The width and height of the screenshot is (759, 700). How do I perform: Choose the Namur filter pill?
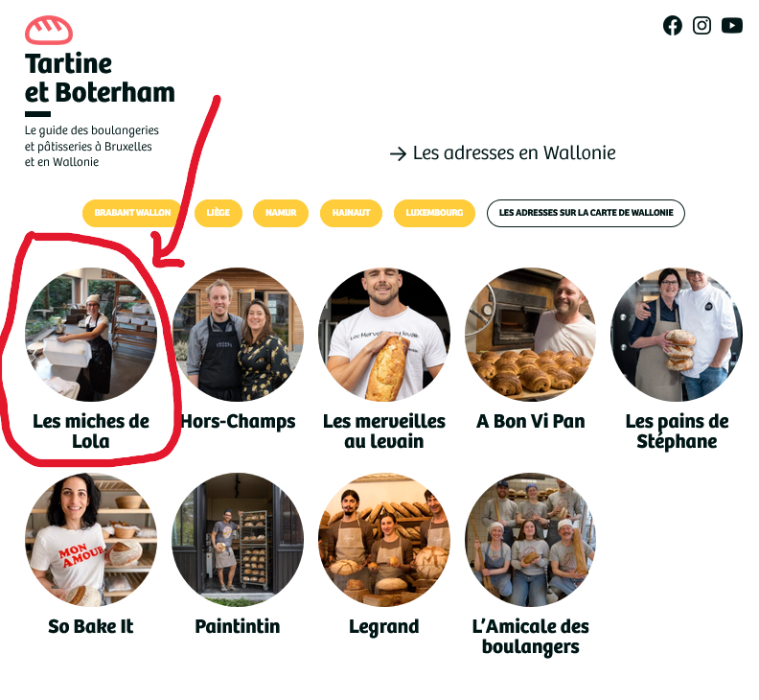click(281, 213)
